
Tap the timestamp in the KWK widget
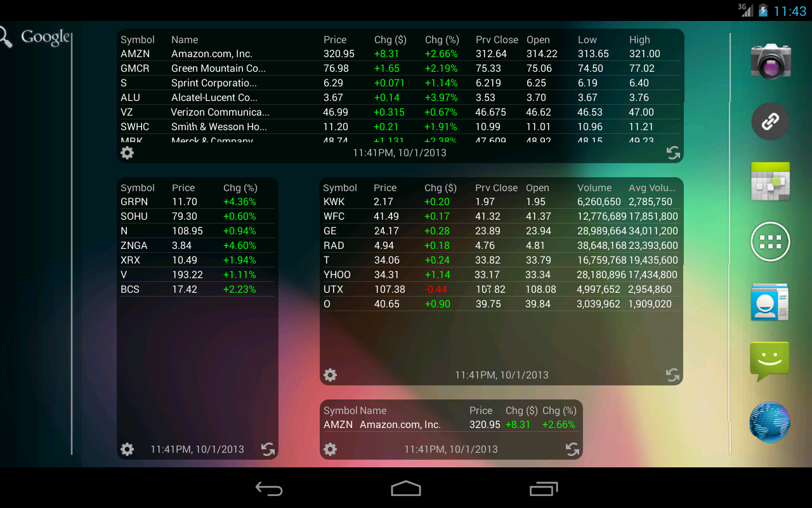click(502, 375)
